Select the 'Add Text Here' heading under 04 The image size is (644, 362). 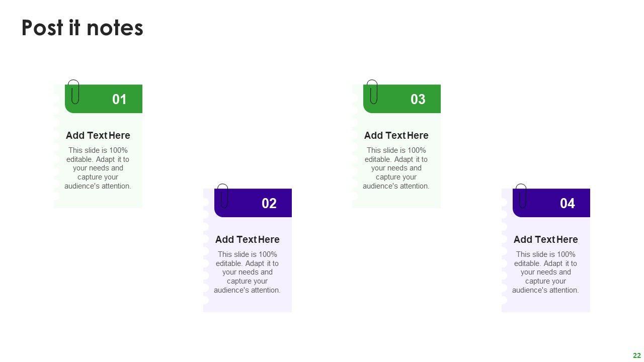click(545, 239)
